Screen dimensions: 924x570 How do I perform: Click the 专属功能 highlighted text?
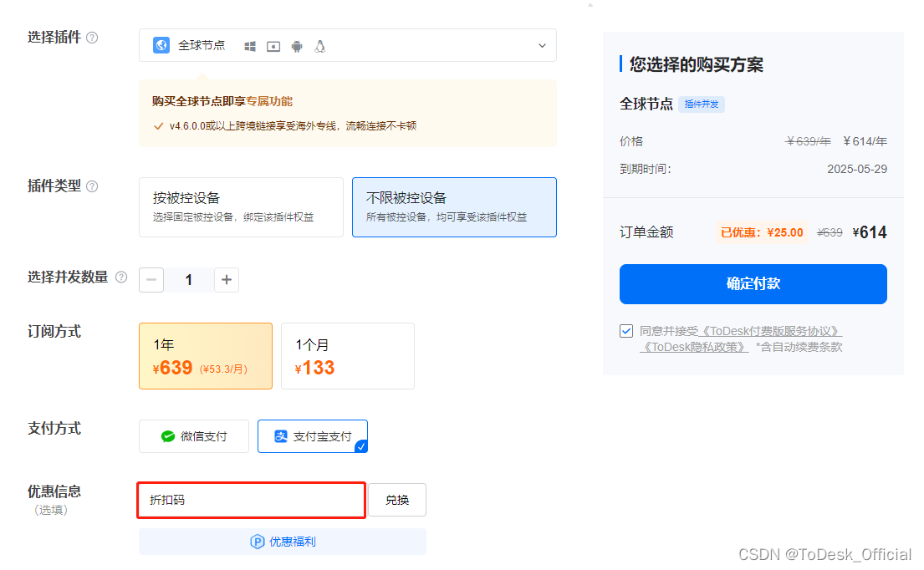click(x=269, y=101)
